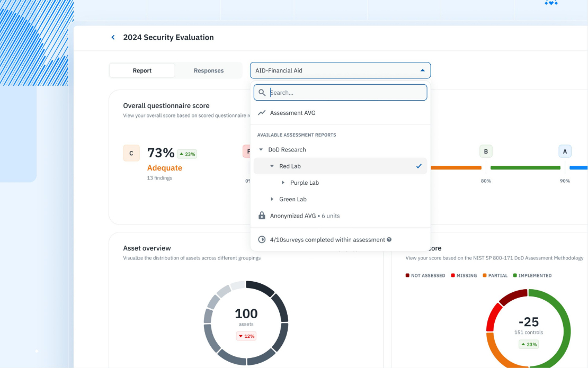
Task: Click the AVAILABLE ASSESSMENT REPORTS label
Action: (297, 135)
